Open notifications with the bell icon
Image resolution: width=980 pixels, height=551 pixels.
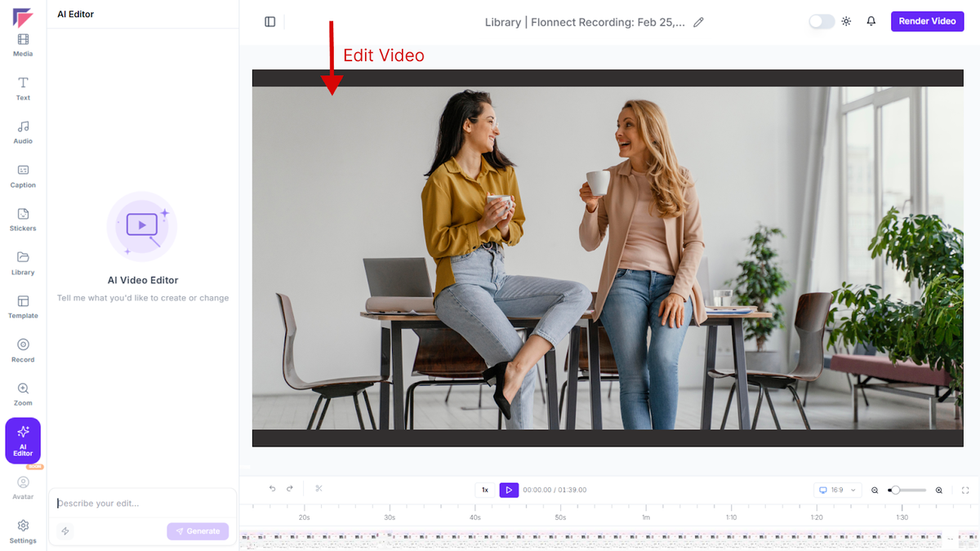tap(871, 21)
